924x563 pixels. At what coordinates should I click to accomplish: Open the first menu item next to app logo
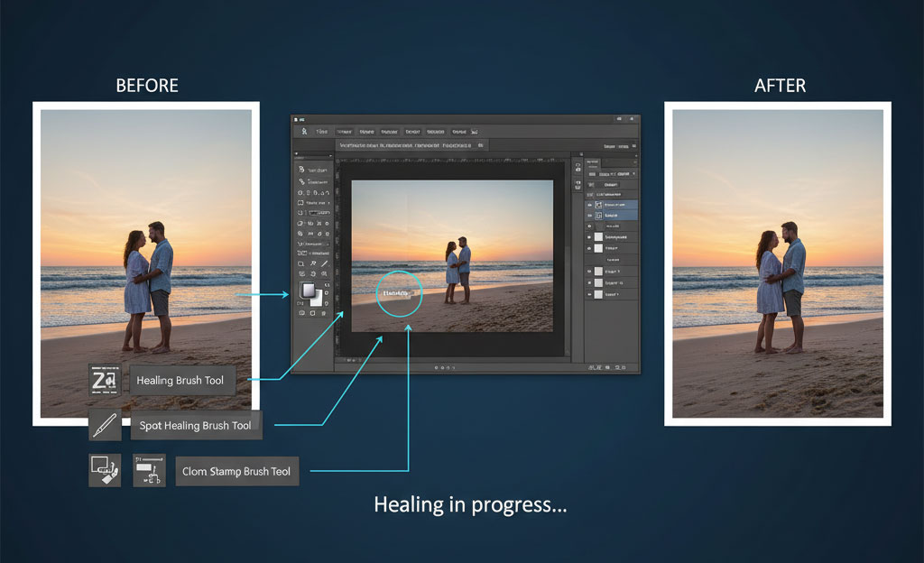tap(322, 131)
